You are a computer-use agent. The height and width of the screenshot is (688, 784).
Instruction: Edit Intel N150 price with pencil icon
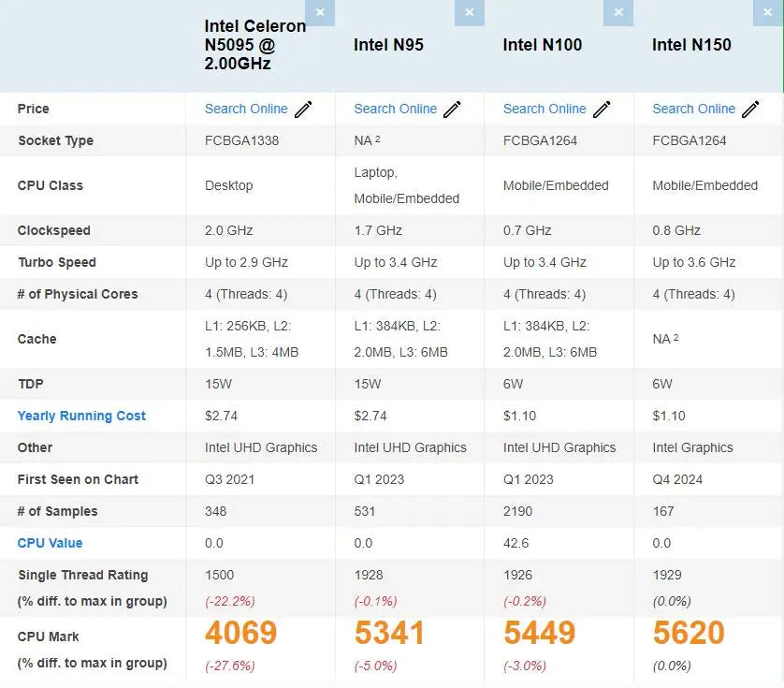point(750,110)
